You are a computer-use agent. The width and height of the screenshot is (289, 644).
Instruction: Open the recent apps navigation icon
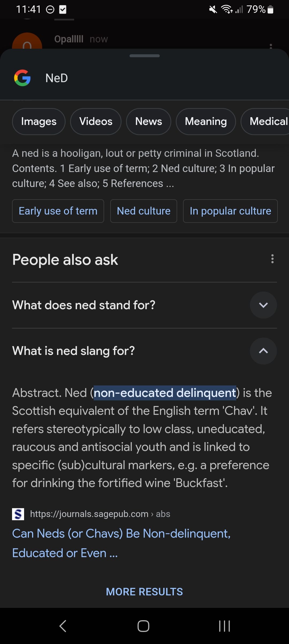(224, 626)
